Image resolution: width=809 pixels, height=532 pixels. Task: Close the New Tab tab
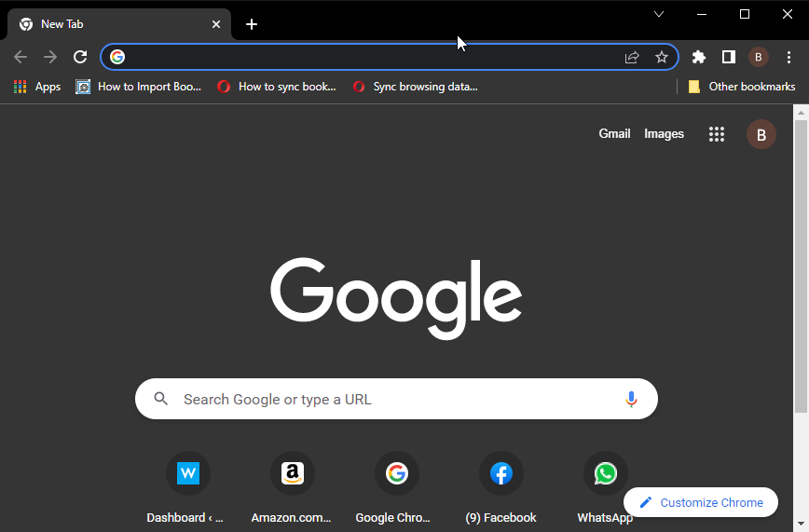coord(216,24)
